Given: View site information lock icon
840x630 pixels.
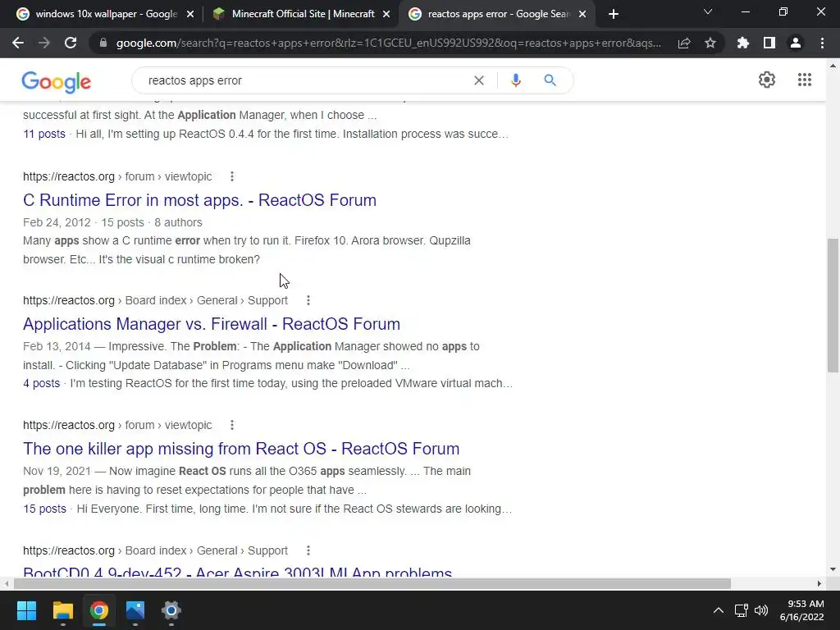Looking at the screenshot, I should pyautogui.click(x=103, y=43).
